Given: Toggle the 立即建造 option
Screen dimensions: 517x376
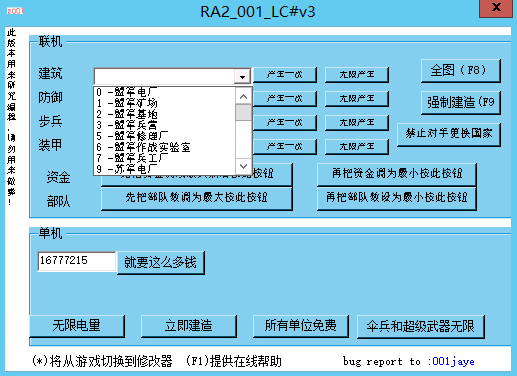Looking at the screenshot, I should click(x=189, y=326).
